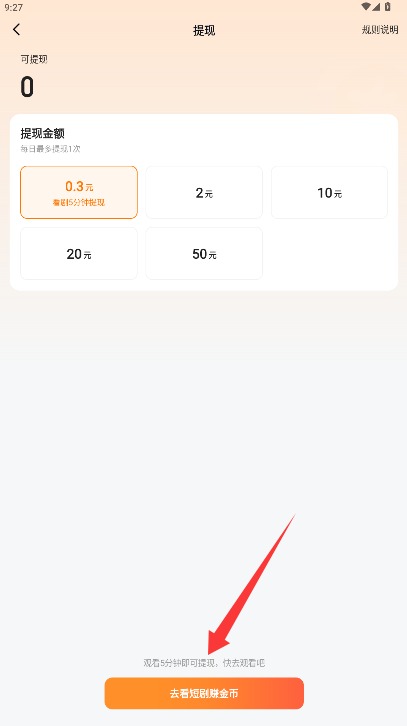
Task: Tap the Wi-Fi status icon
Action: coord(366,6)
